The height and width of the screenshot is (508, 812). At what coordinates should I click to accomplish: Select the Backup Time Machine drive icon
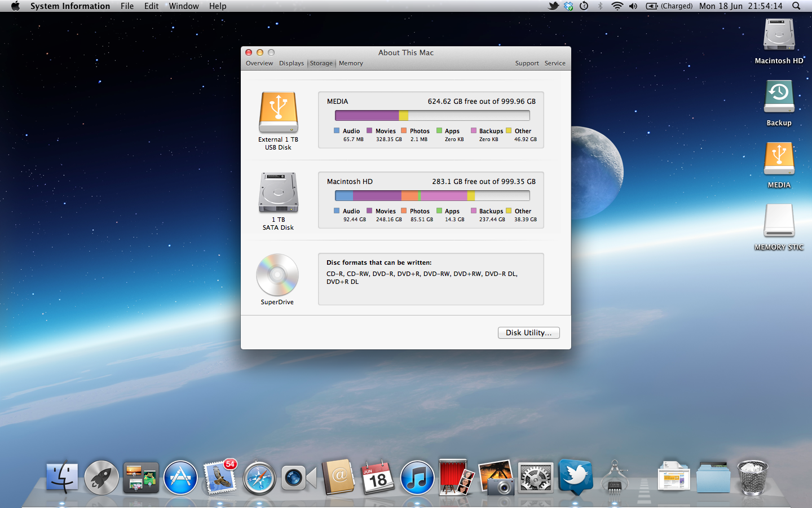779,97
